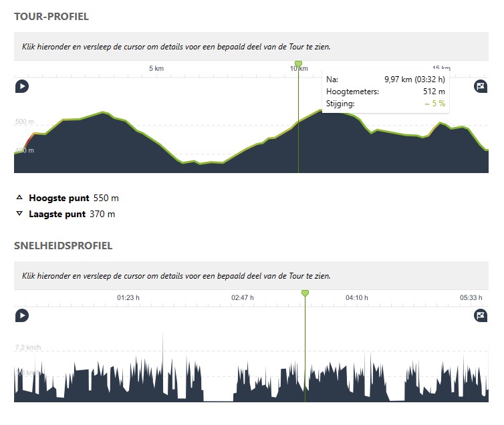The height and width of the screenshot is (425, 504).
Task: Click the green cursor handle on the speed profile
Action: pyautogui.click(x=305, y=293)
